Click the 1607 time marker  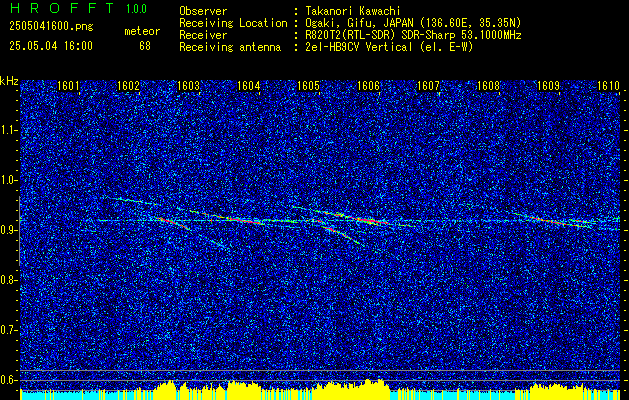pyautogui.click(x=428, y=85)
